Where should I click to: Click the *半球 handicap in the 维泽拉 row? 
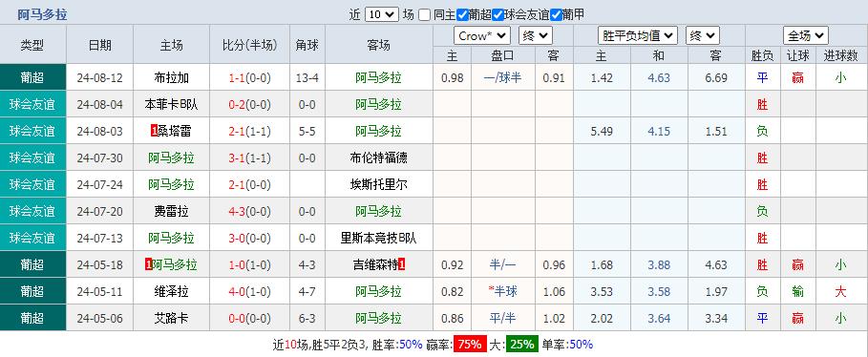502,291
